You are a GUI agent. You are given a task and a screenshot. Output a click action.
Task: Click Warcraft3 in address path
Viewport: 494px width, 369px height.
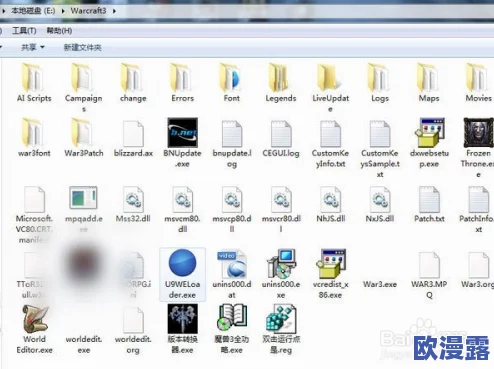[88, 11]
